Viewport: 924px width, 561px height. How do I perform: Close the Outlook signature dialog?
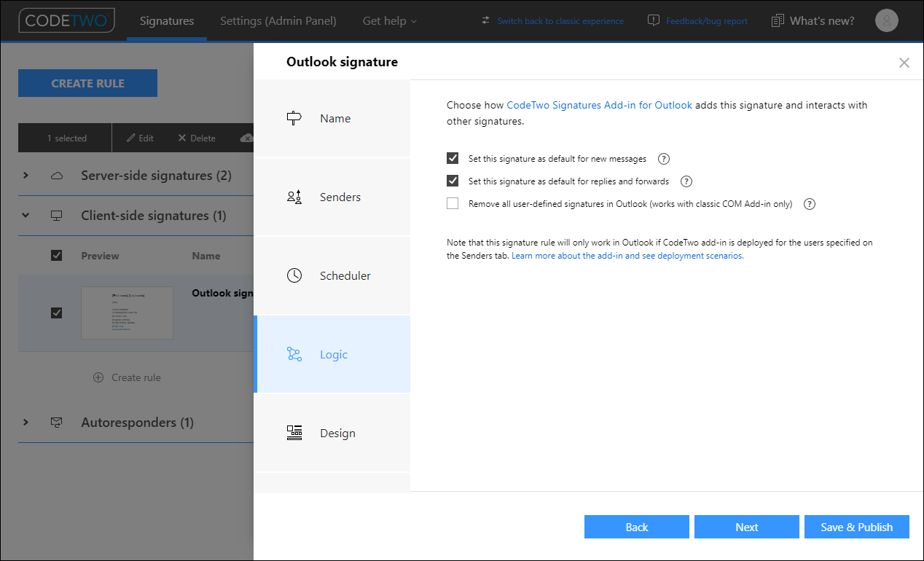(904, 63)
